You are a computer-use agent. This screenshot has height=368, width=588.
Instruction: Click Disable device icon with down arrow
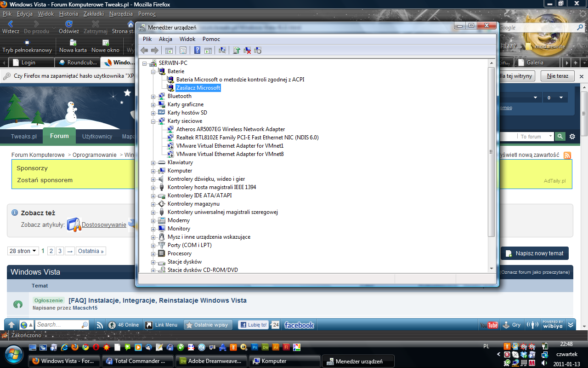coord(258,50)
